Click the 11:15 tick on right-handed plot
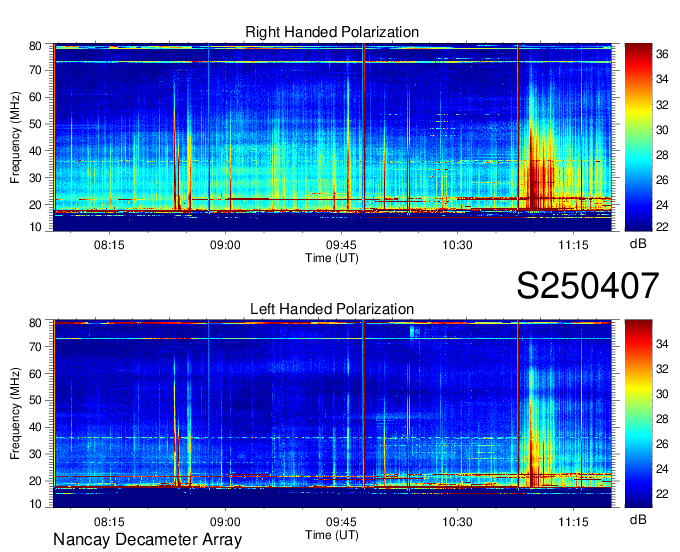The width and height of the screenshot is (680, 552). click(573, 245)
